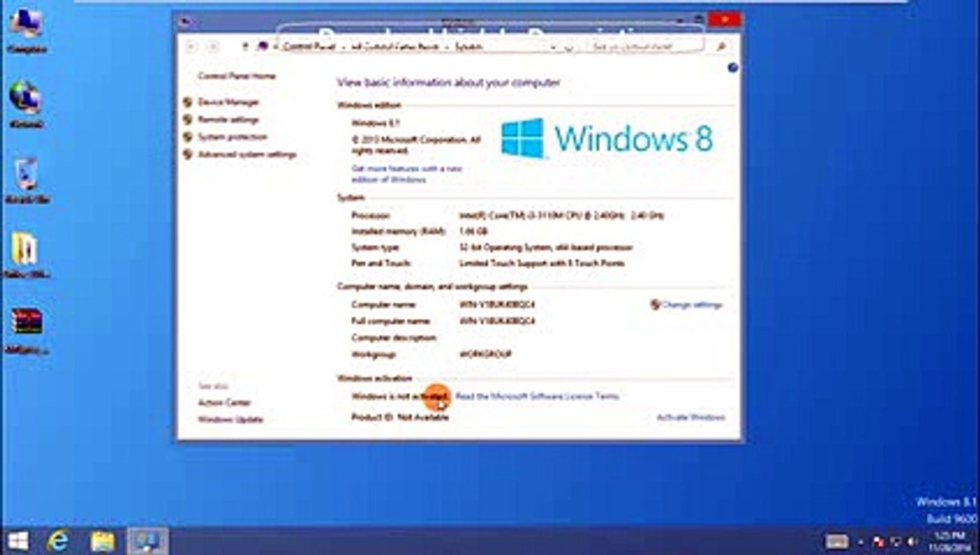980x555 pixels.
Task: Click the Windows 8 logo image
Action: 607,139
